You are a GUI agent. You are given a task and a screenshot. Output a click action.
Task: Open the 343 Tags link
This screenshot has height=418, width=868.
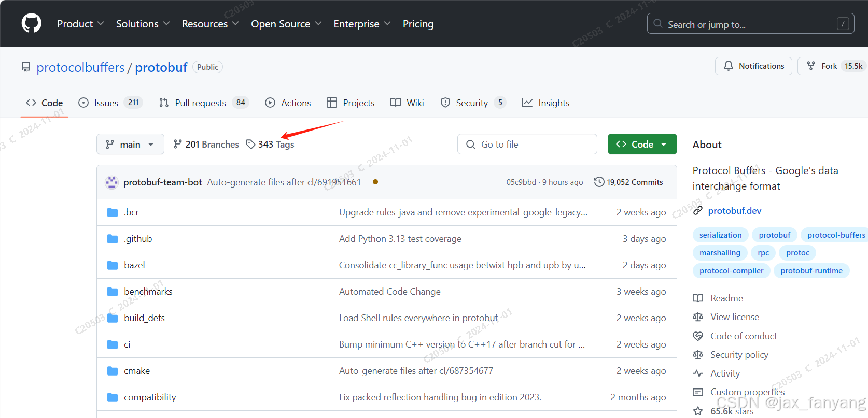click(270, 145)
